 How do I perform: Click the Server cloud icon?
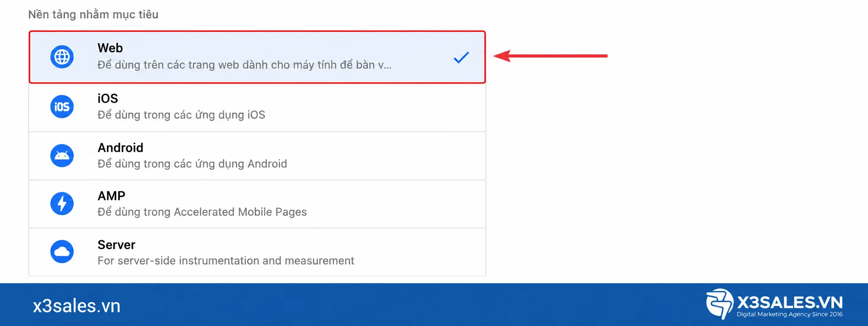pos(62,252)
